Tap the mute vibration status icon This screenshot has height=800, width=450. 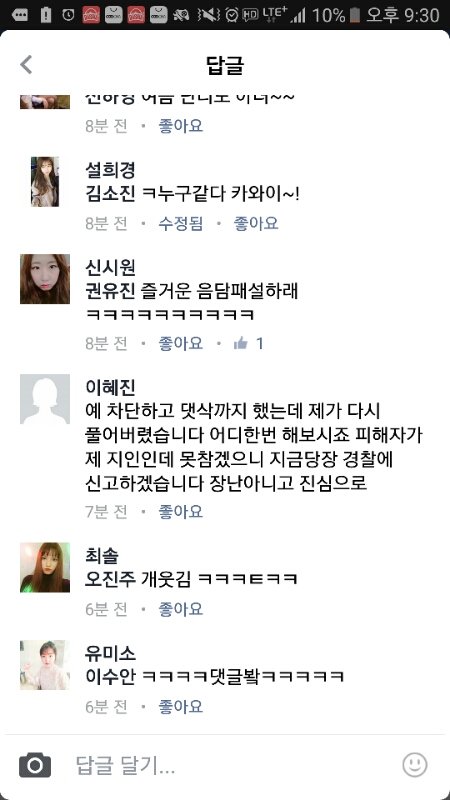(x=208, y=15)
